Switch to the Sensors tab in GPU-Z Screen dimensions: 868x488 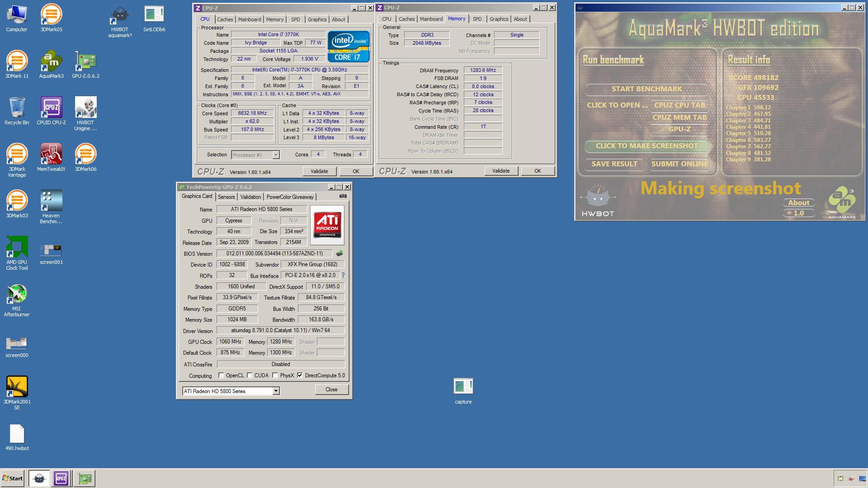(226, 197)
